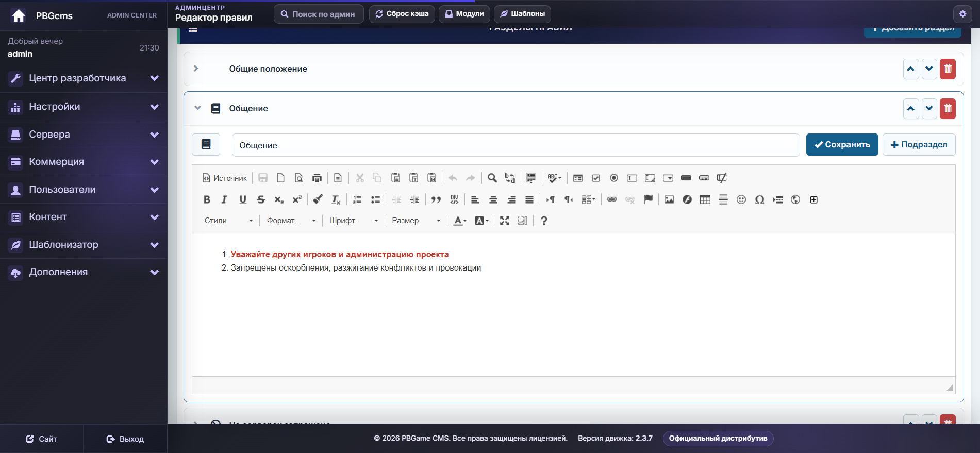Expand Сервера sidebar menu

[84, 135]
